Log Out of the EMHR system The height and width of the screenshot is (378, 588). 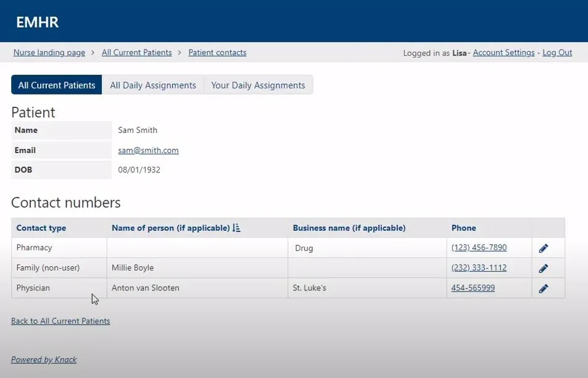point(557,52)
